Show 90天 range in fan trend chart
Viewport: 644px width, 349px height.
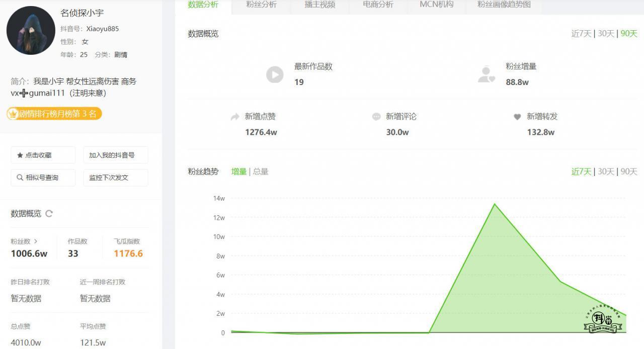click(629, 171)
